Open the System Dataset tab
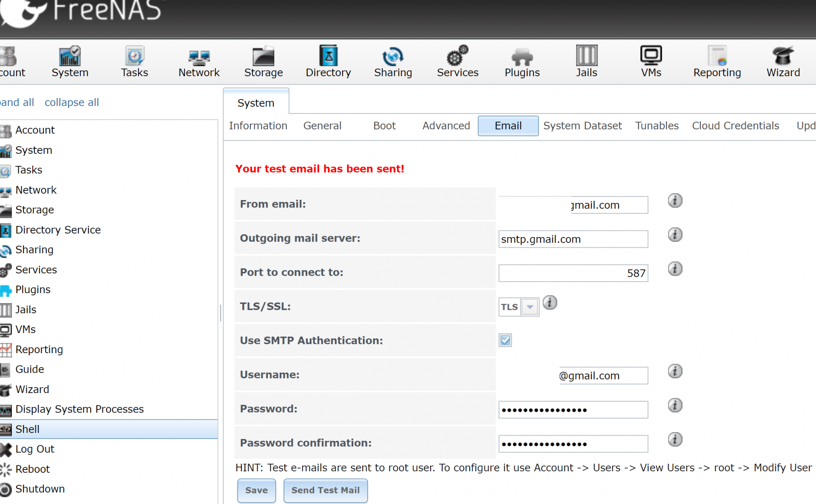816x504 pixels. coord(582,126)
